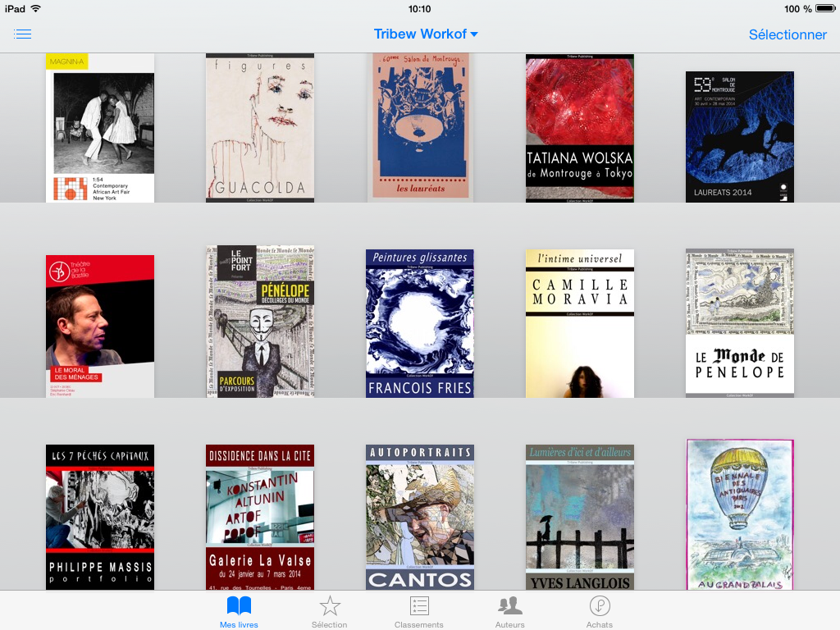
Task: Tap the Sélectionner button
Action: (787, 34)
